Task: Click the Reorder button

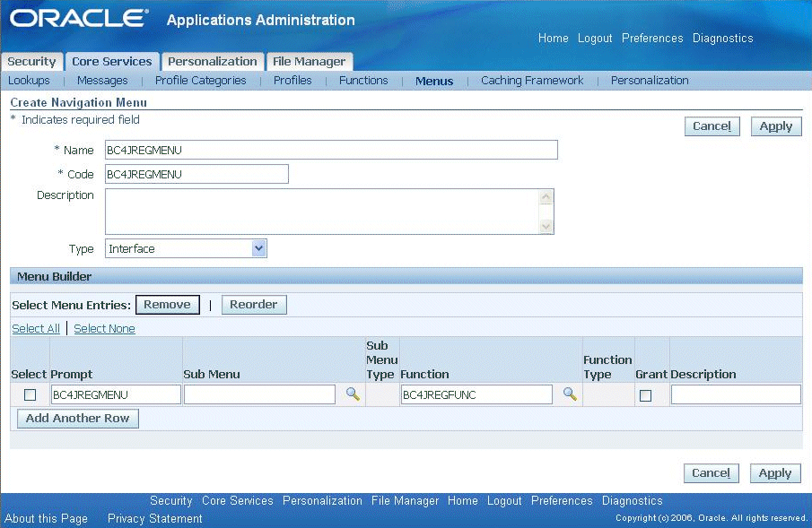Action: coord(254,305)
